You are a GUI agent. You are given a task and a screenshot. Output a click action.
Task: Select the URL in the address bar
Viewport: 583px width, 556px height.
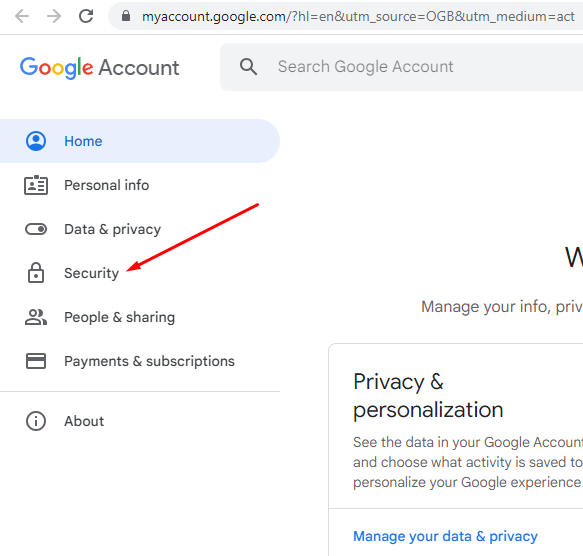358,16
